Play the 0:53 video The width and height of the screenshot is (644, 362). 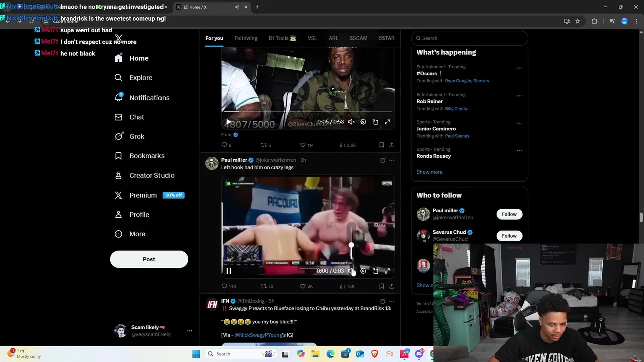(x=229, y=122)
